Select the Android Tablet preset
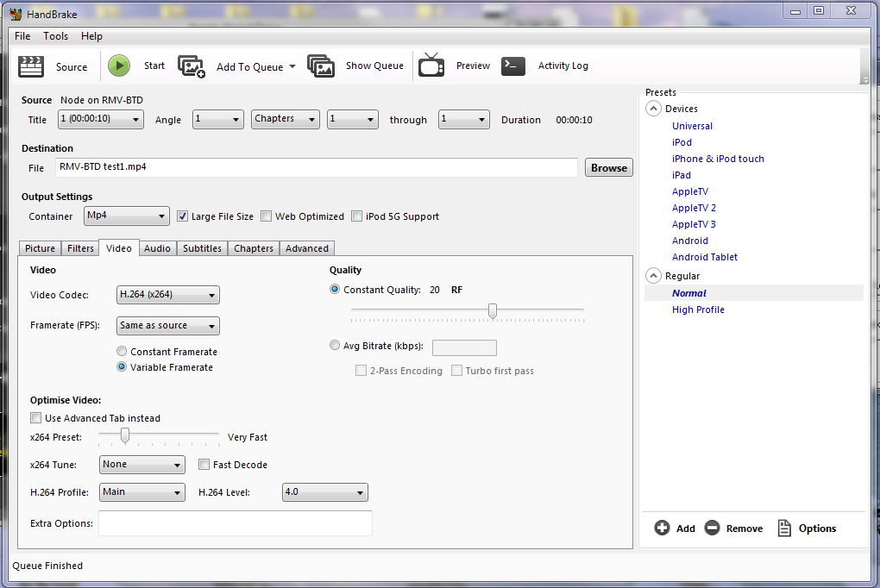The height and width of the screenshot is (588, 880). click(x=704, y=257)
